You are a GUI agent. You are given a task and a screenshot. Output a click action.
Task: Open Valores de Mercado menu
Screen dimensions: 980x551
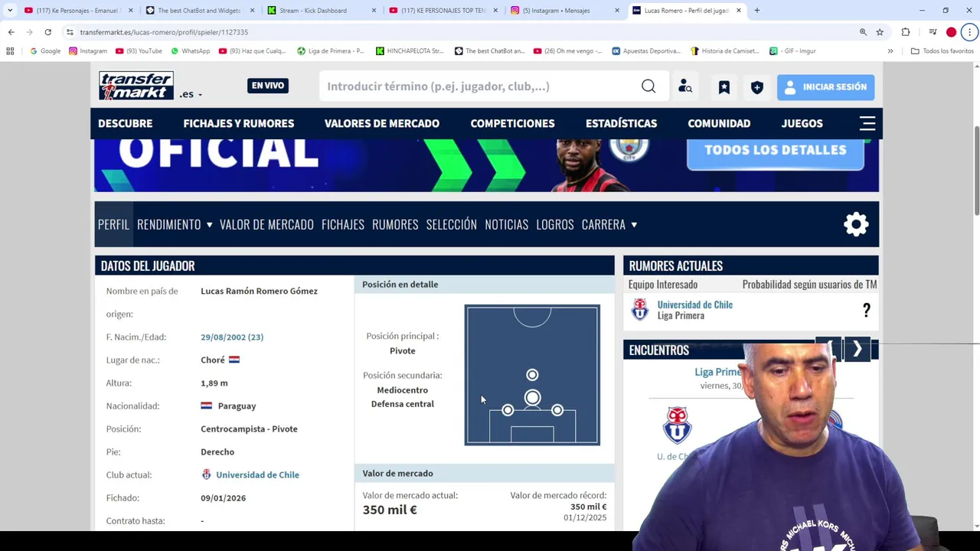[381, 123]
